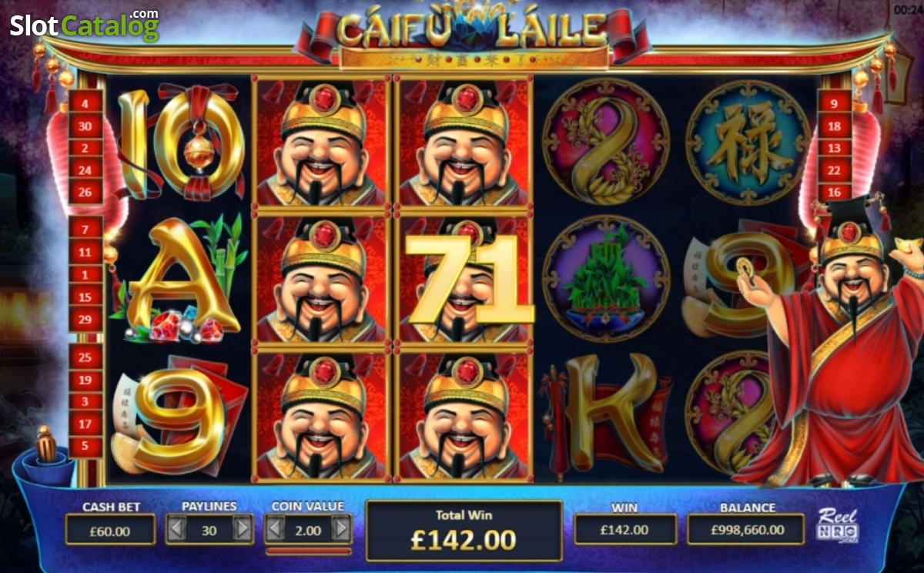The image size is (924, 573).
Task: Lower coin value using left arrow
Action: [x=275, y=528]
